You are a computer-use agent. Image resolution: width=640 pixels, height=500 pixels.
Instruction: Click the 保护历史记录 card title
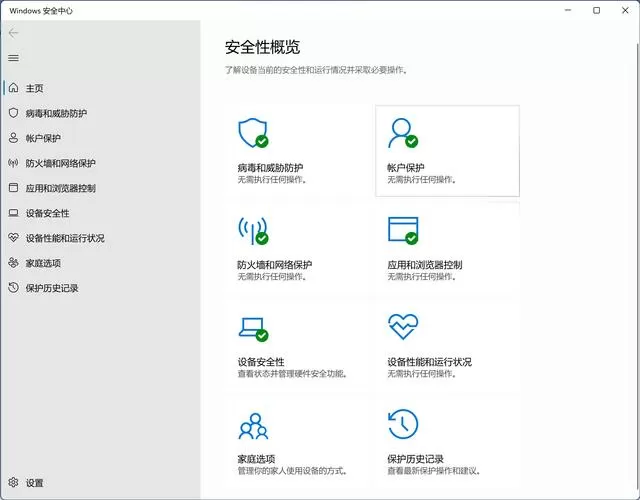416,459
